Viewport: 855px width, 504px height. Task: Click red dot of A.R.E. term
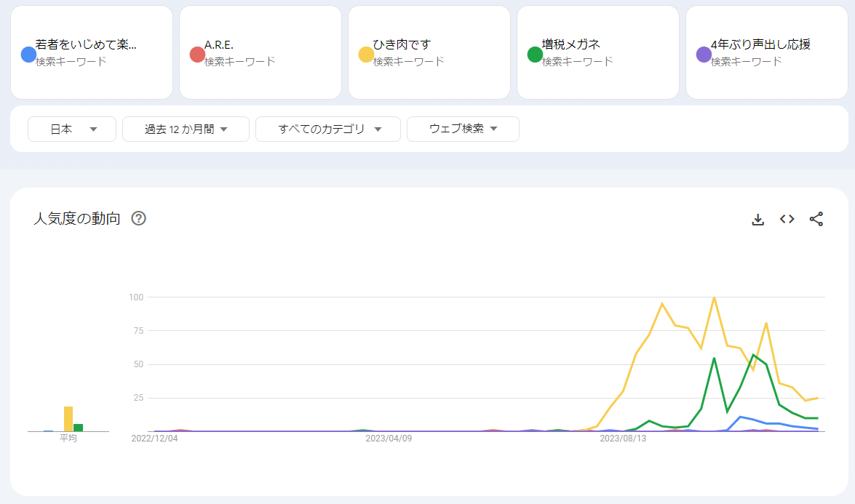197,55
